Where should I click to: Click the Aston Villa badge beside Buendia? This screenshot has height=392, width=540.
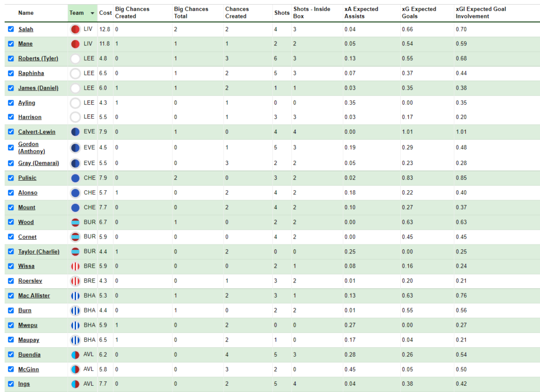pyautogui.click(x=75, y=355)
